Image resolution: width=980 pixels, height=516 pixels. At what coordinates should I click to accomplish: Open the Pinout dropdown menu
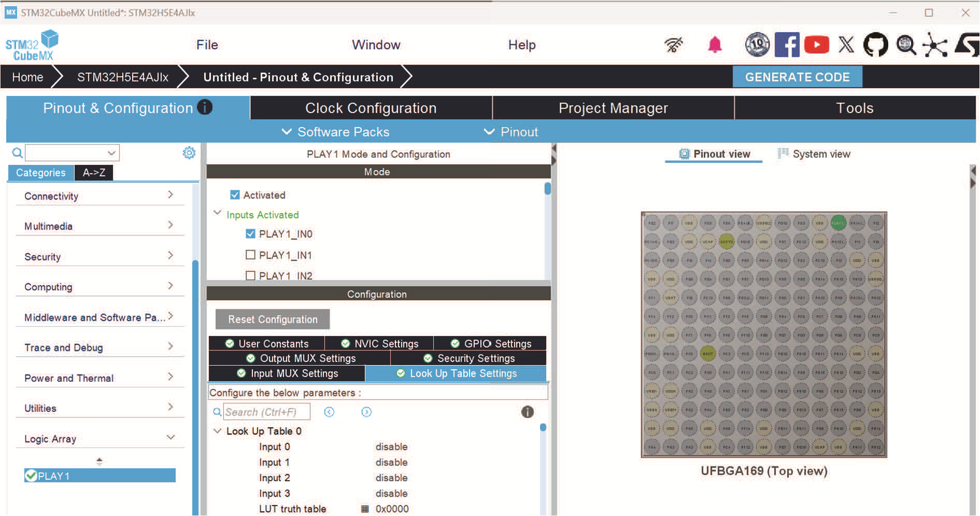point(511,132)
